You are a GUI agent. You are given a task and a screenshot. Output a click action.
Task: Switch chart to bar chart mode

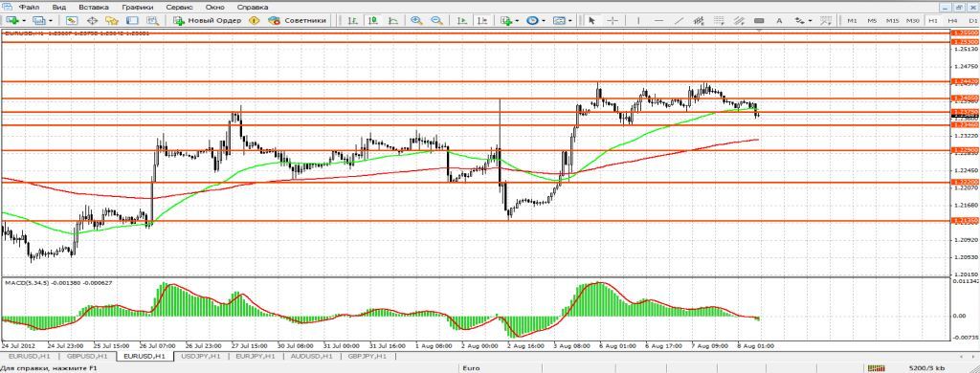pos(352,20)
